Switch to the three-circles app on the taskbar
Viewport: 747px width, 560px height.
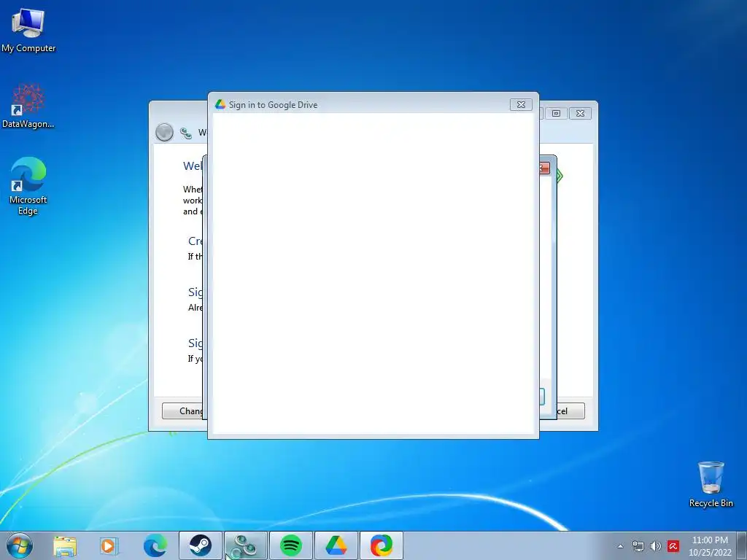pos(245,545)
